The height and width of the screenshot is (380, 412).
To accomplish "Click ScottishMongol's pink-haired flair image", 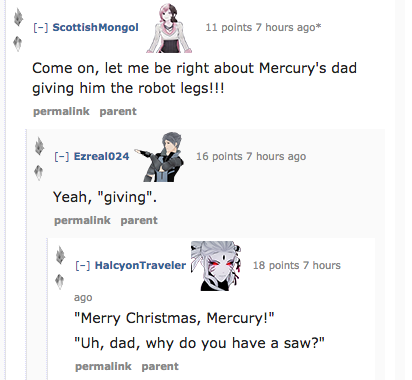I will click(169, 28).
